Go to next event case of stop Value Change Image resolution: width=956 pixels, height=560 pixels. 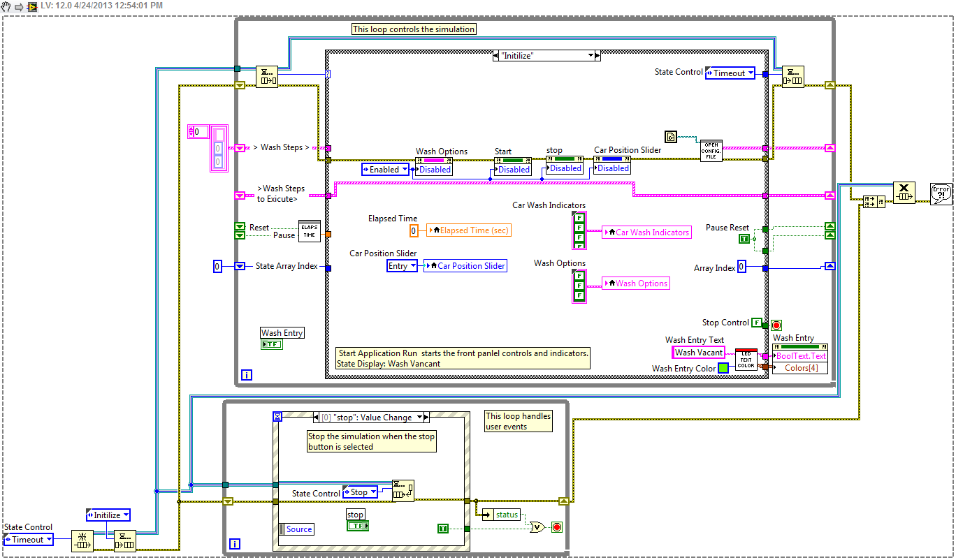pyautogui.click(x=426, y=417)
